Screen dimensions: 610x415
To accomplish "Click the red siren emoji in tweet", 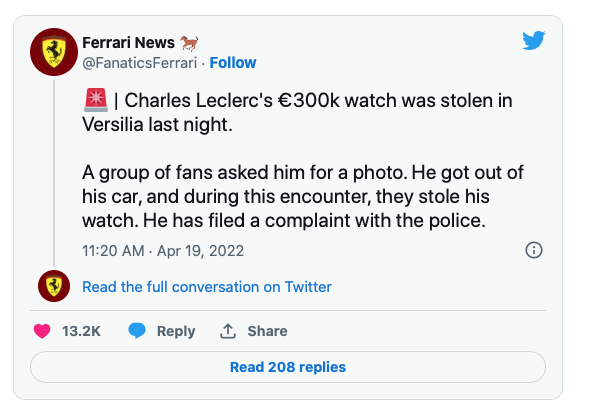I will [x=93, y=101].
